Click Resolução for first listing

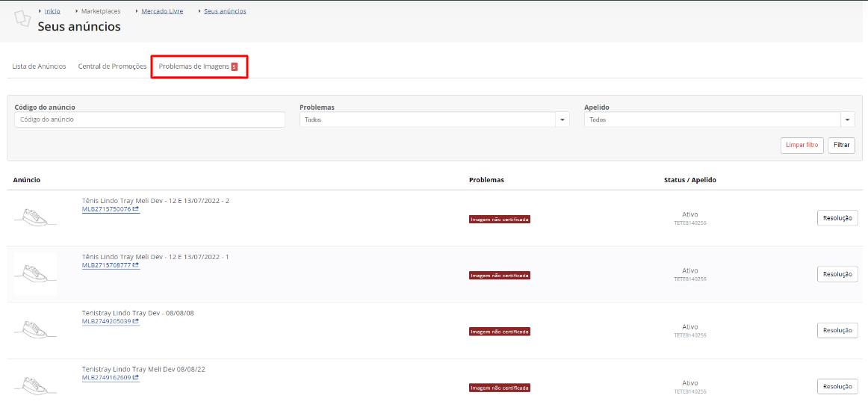837,218
